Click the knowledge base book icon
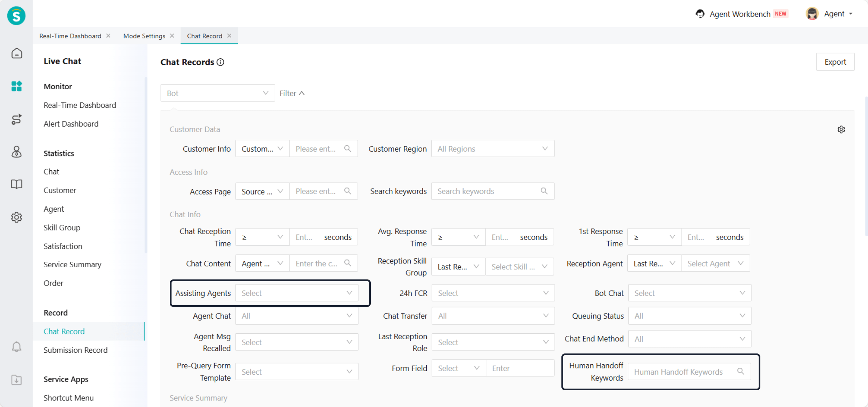The height and width of the screenshot is (407, 868). [x=16, y=184]
